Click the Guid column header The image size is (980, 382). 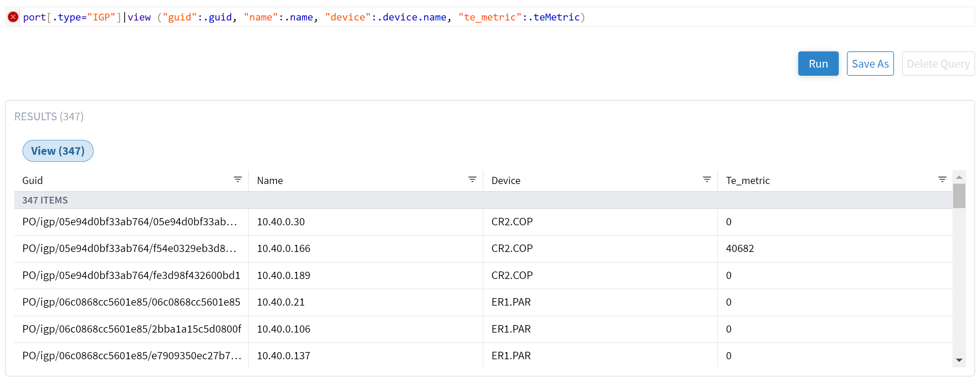pos(33,180)
